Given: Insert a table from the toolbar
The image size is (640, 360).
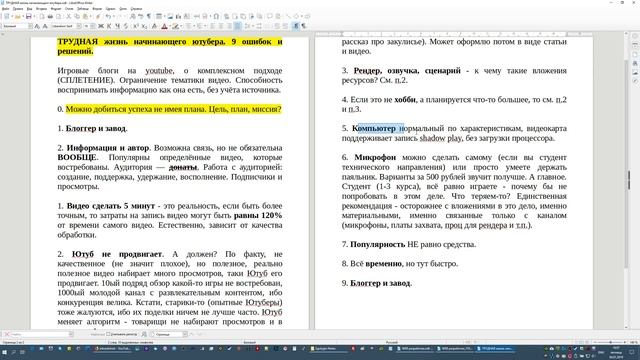Looking at the screenshot, I should pos(158,16).
